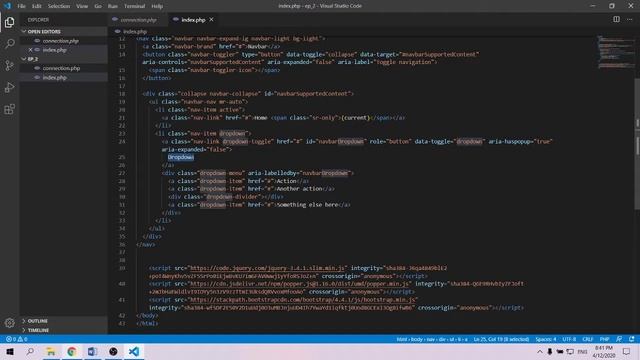The image size is (640, 360).
Task: Open the bootstrap.min.js stackpath link
Action: (302, 300)
